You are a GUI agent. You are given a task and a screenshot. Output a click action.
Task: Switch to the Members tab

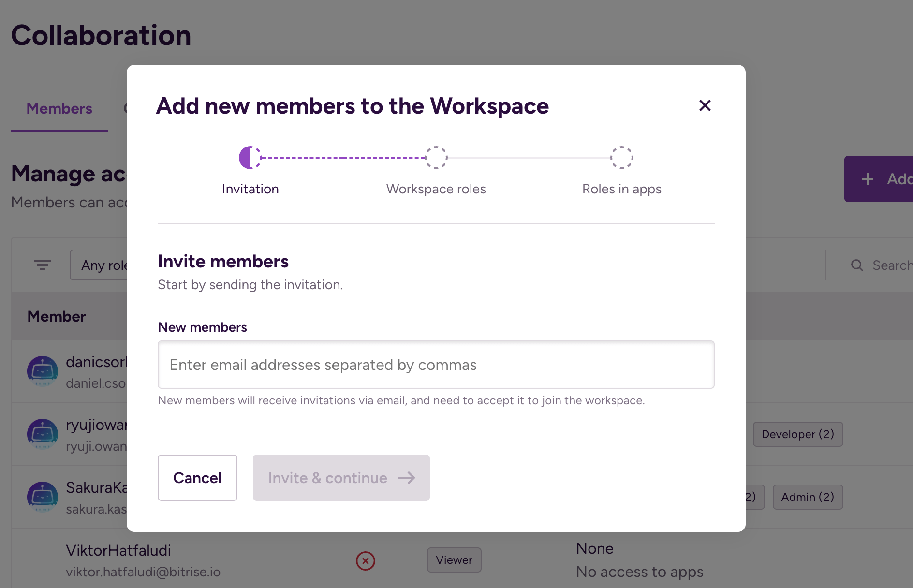click(59, 108)
